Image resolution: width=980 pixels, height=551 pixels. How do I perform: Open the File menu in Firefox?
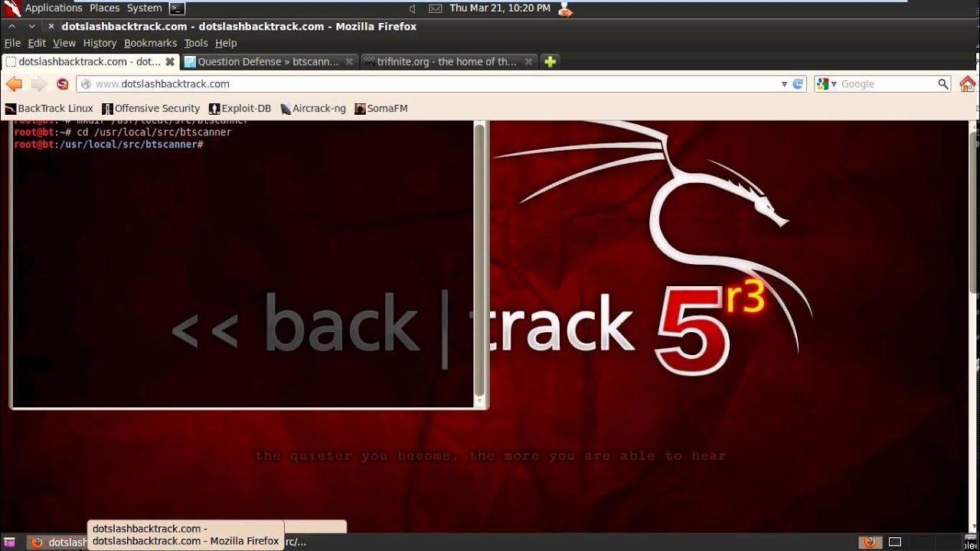(12, 44)
